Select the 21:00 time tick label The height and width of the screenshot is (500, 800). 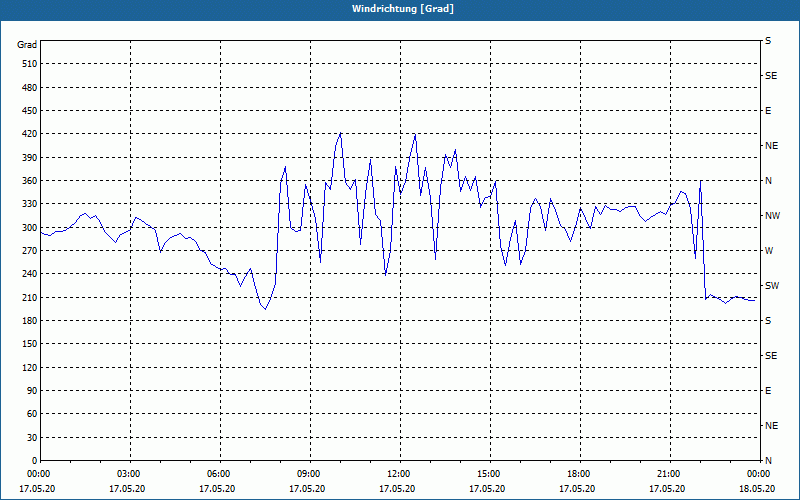tap(667, 474)
